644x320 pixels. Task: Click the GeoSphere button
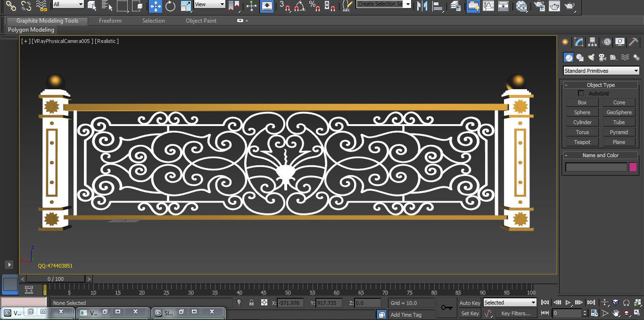[x=619, y=112]
